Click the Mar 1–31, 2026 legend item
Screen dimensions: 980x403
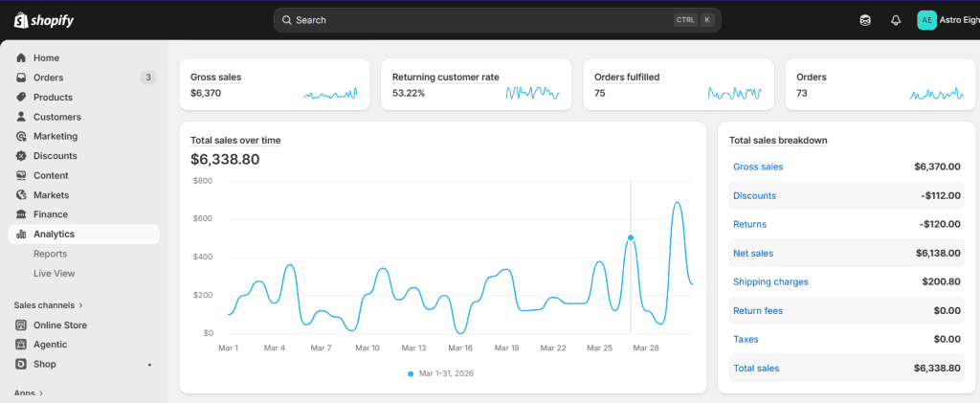click(x=440, y=373)
